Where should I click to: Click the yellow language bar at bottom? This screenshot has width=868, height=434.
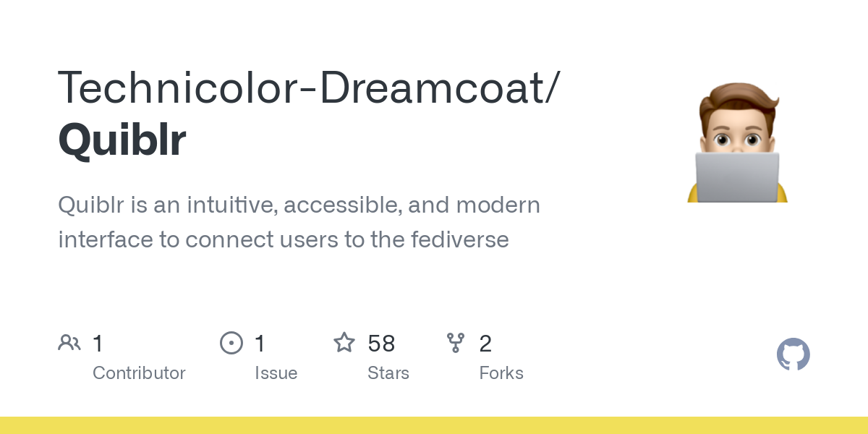434,425
